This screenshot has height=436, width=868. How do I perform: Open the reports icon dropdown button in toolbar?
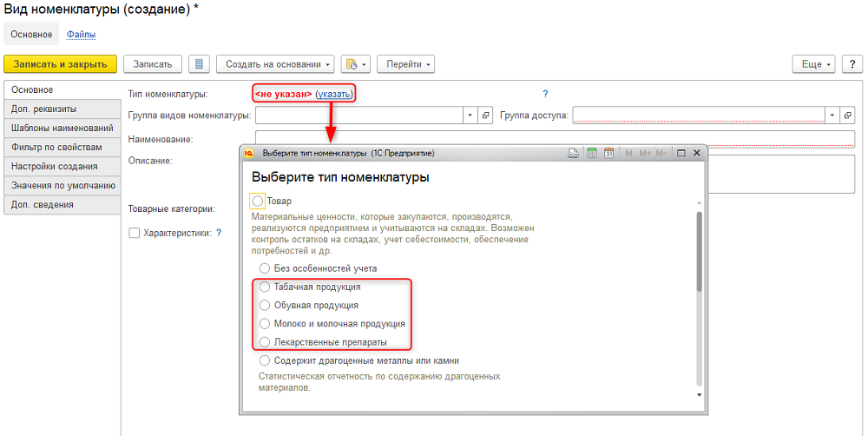(x=355, y=64)
